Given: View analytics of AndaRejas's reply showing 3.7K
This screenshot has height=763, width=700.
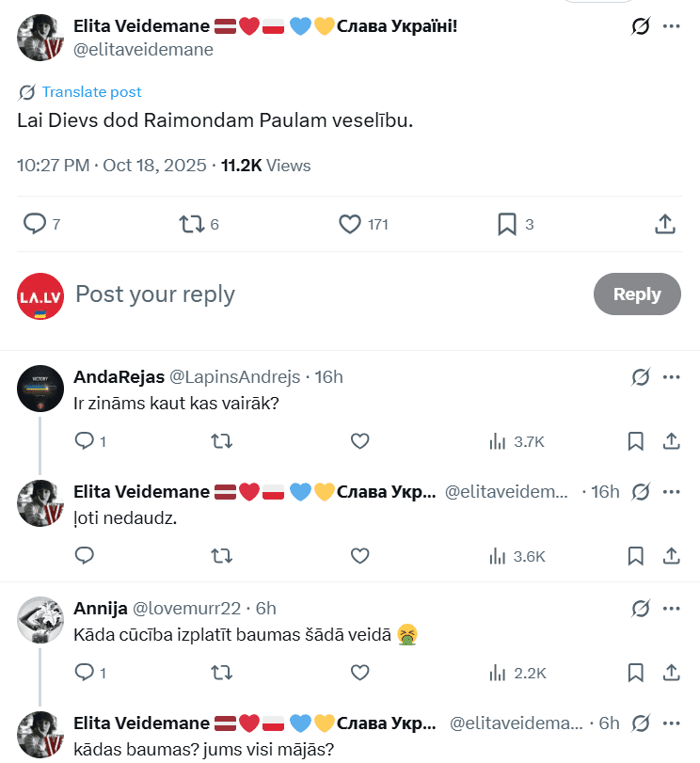Looking at the screenshot, I should click(517, 441).
